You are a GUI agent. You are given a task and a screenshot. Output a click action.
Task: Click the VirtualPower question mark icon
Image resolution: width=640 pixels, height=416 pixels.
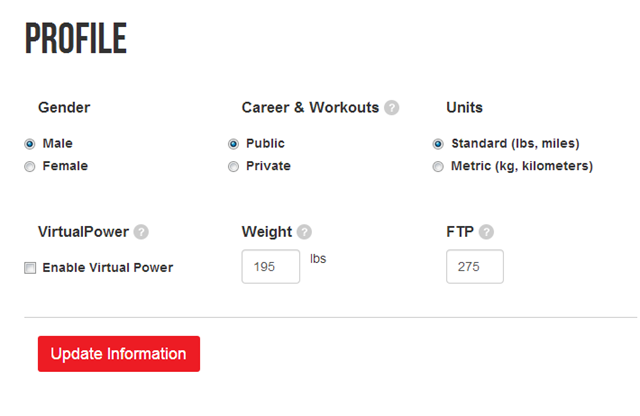tap(141, 232)
